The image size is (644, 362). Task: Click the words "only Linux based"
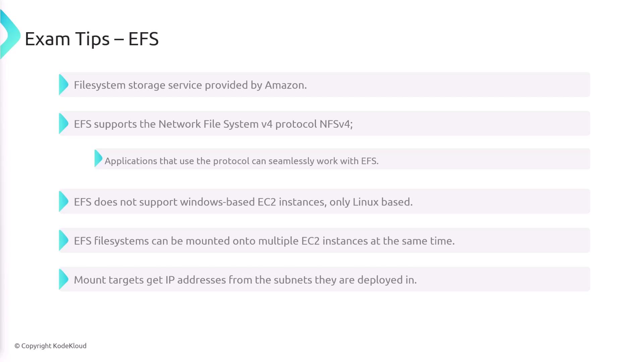(382, 202)
